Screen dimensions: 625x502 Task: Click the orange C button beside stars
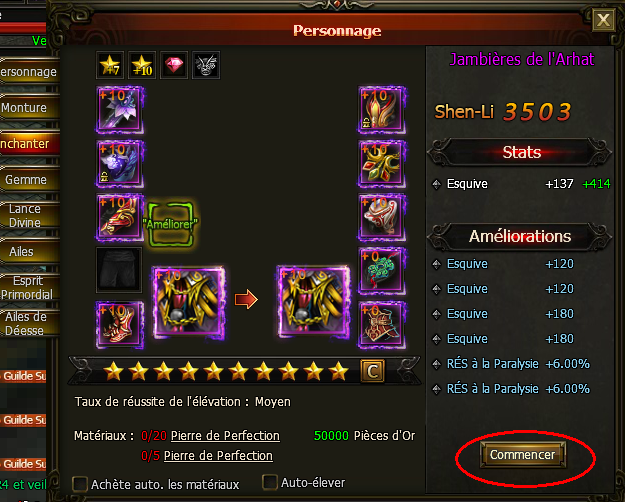[x=373, y=371]
